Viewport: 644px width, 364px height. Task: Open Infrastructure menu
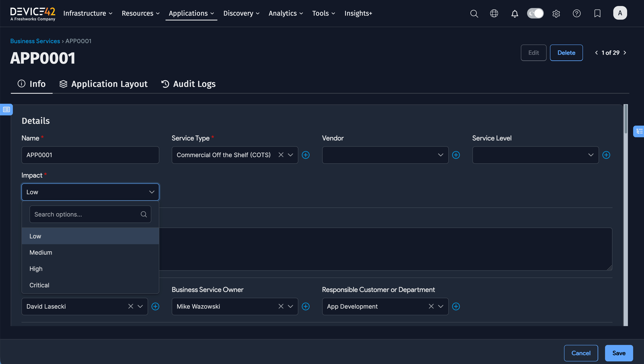pyautogui.click(x=88, y=13)
